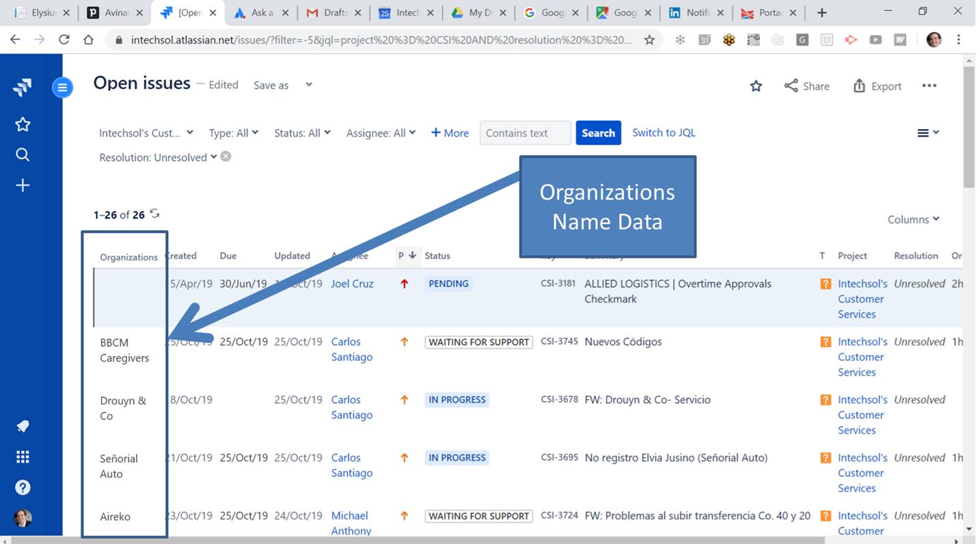Click the Share button

(x=807, y=86)
